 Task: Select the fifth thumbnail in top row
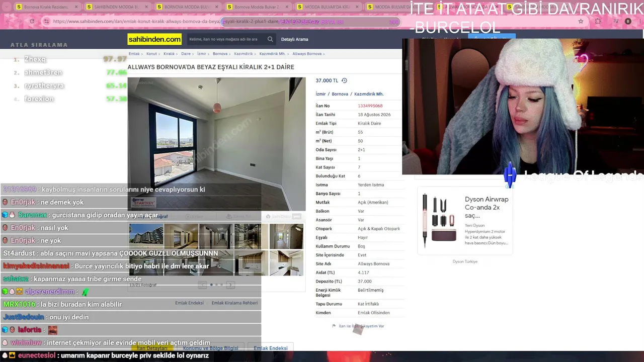point(286,236)
